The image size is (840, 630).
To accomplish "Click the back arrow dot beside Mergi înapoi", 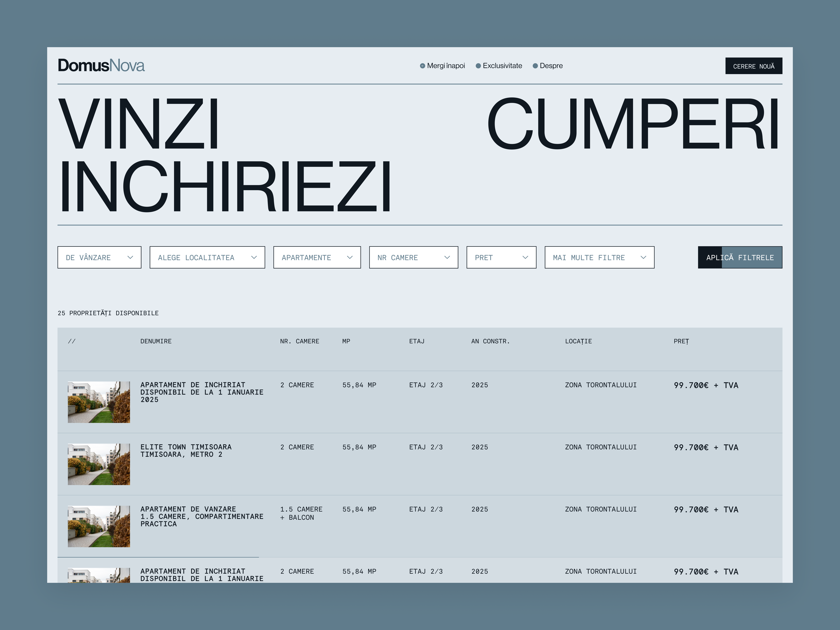I will click(x=422, y=66).
